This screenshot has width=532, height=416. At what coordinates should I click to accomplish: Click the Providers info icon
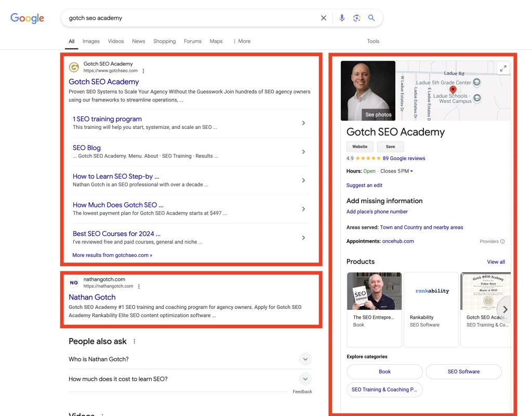click(502, 241)
